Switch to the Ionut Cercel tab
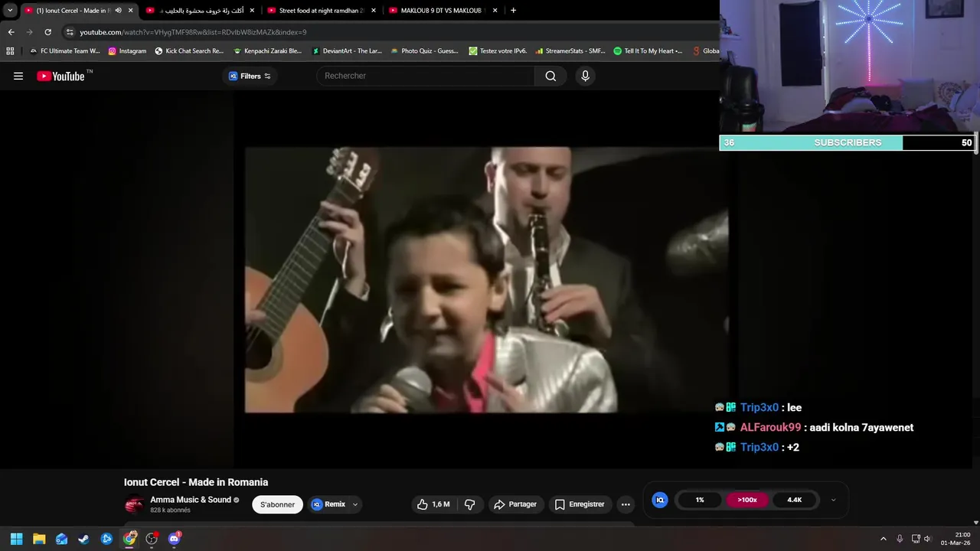The width and height of the screenshot is (980, 551). [73, 11]
